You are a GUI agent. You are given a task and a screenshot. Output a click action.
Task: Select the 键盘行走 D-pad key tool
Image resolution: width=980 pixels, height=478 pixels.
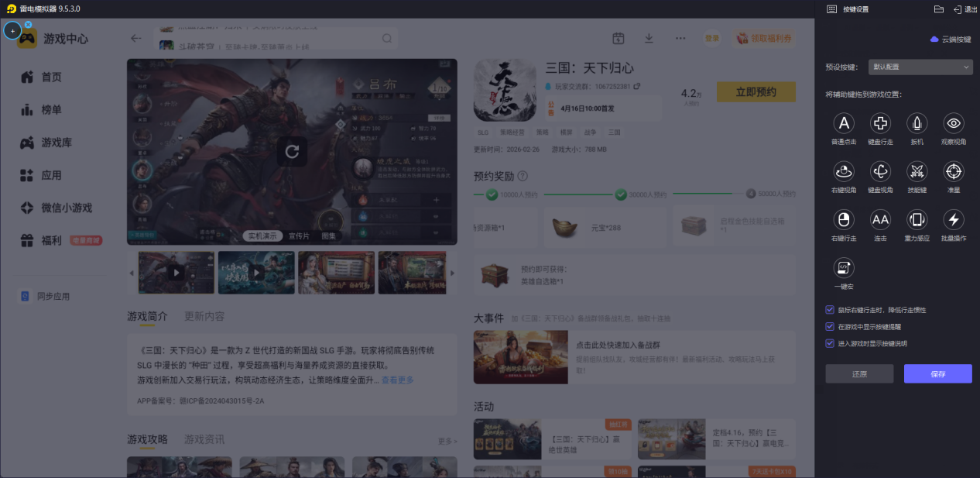tap(880, 123)
